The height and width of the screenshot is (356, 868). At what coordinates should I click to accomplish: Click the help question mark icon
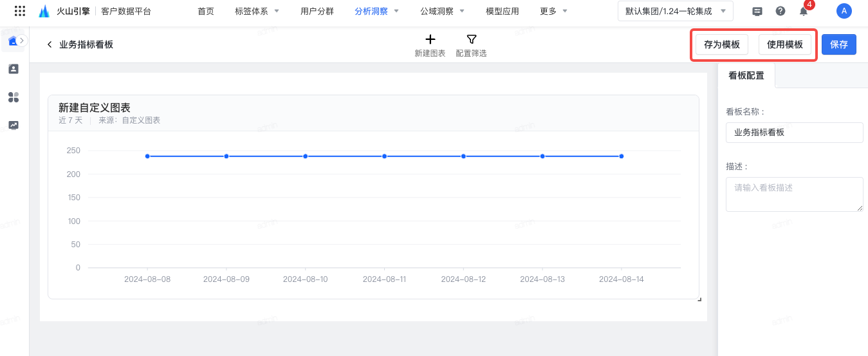pyautogui.click(x=780, y=11)
